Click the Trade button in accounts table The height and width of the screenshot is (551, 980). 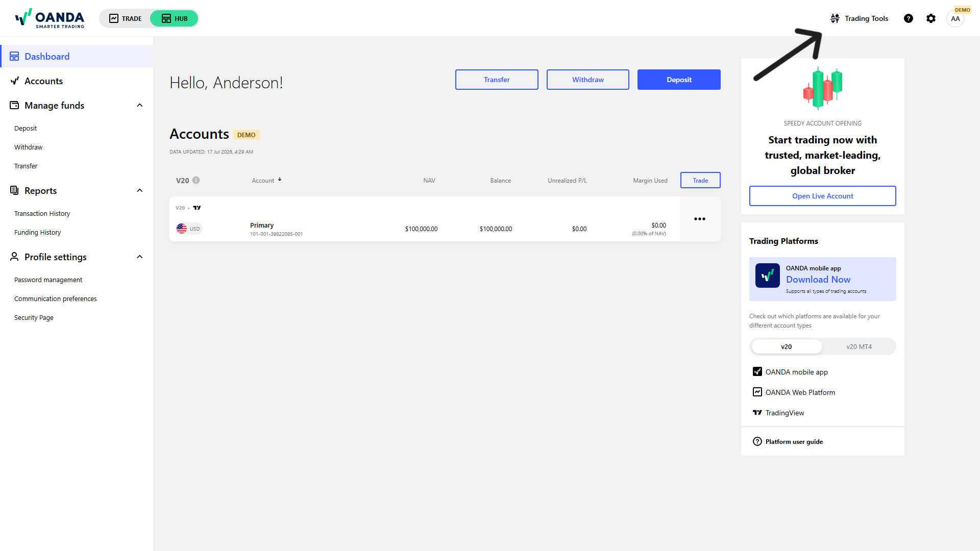click(x=700, y=180)
